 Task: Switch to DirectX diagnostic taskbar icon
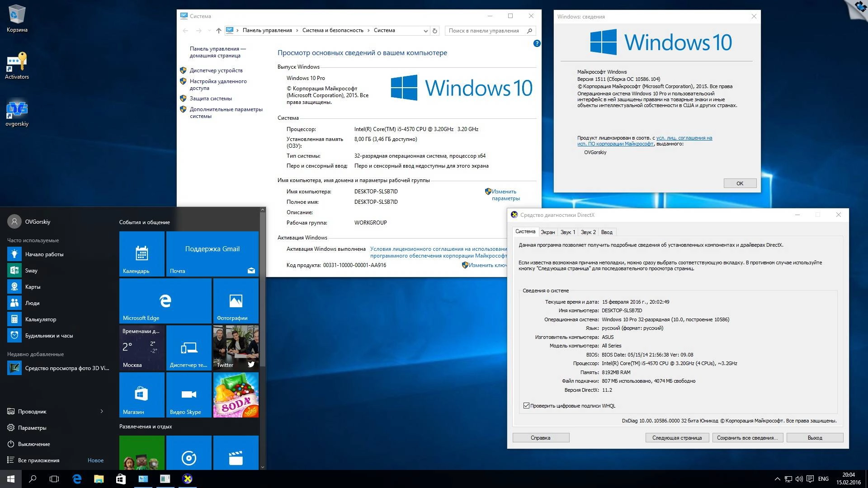pos(187,479)
